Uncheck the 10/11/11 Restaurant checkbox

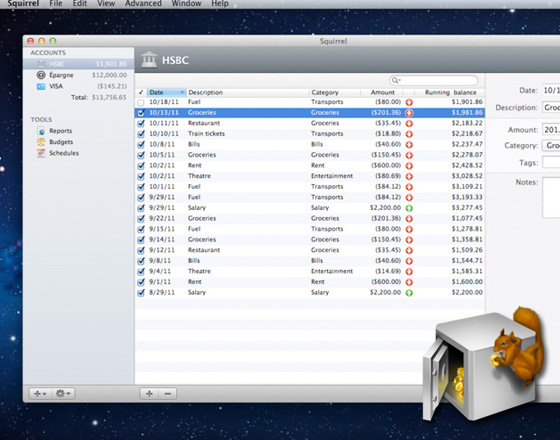[141, 124]
